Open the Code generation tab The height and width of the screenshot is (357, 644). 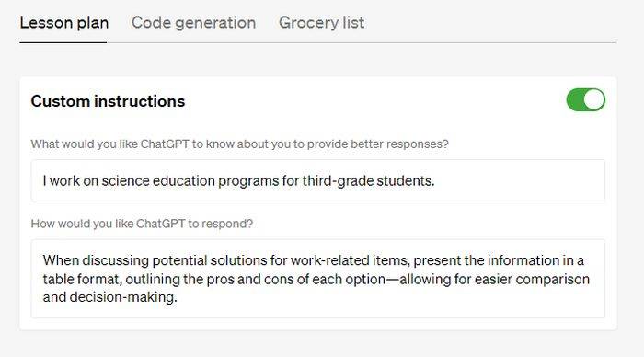pyautogui.click(x=193, y=23)
